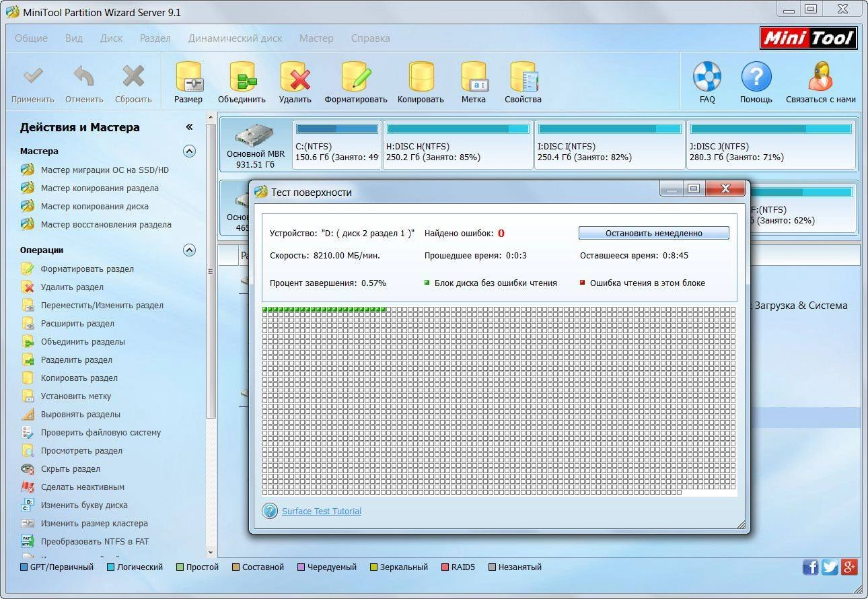Select the C:(NTFS) 150.6 Гб partition

(x=336, y=145)
